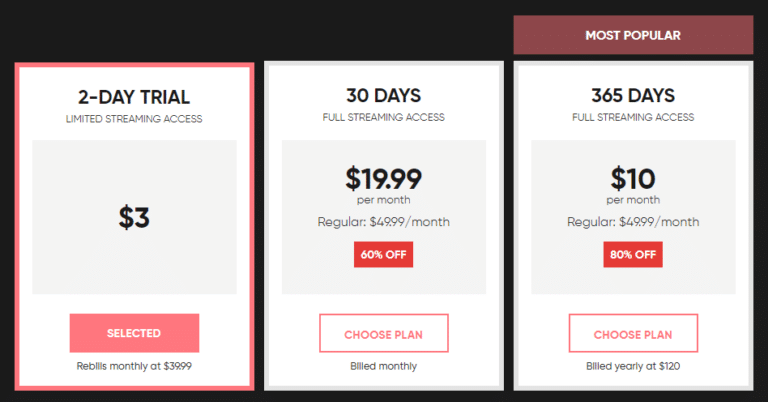Select the 2-DAY TRIAL heading
768x402 pixels.
coord(134,97)
